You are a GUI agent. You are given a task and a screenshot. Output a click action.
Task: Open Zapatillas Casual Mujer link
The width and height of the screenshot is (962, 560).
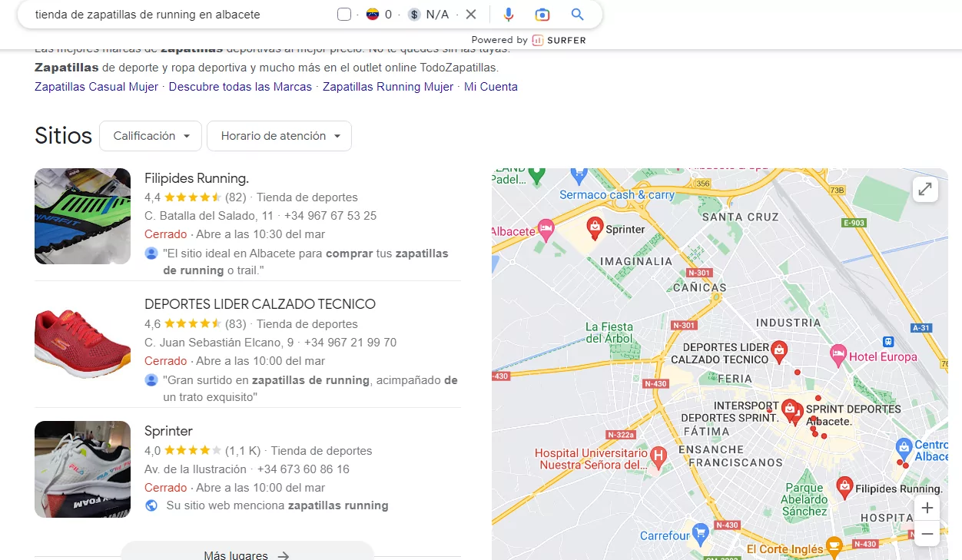pyautogui.click(x=97, y=87)
